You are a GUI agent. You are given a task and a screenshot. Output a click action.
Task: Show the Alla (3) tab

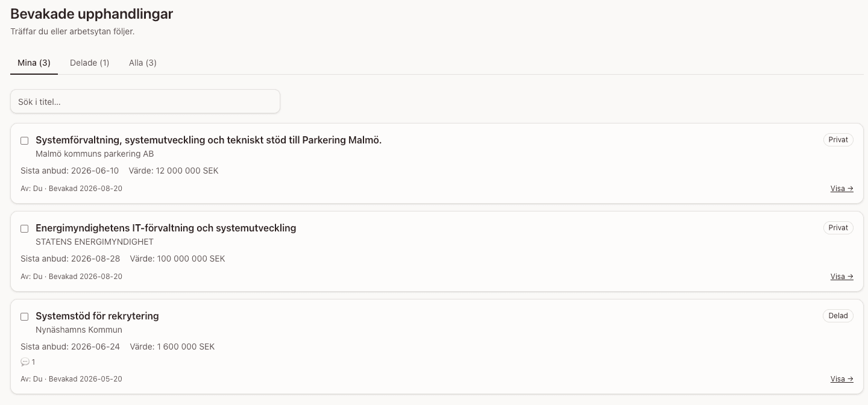(143, 63)
